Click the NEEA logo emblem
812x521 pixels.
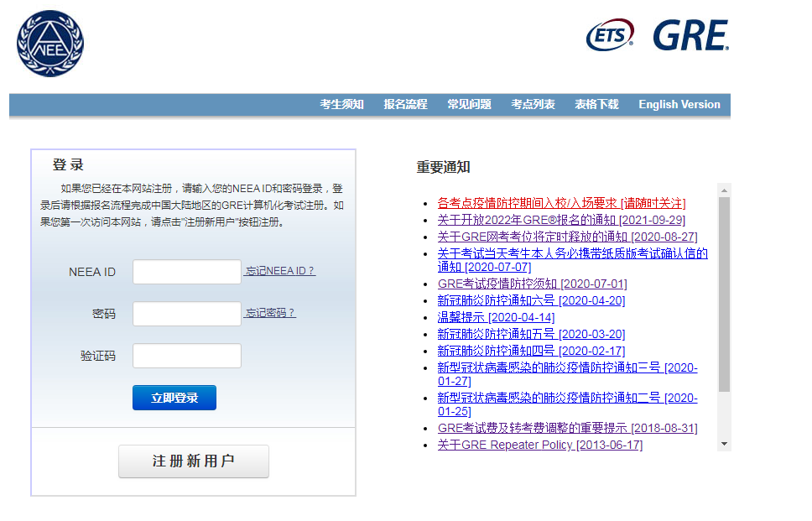[x=50, y=44]
